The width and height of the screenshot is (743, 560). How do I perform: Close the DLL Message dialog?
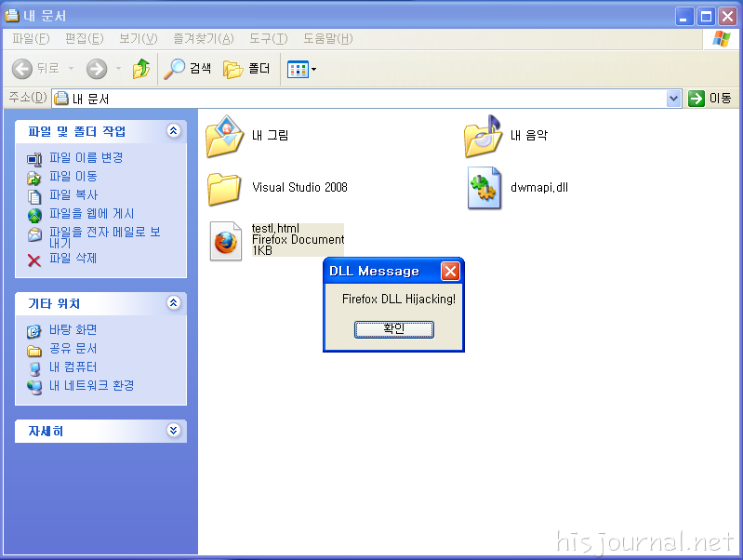click(x=450, y=272)
